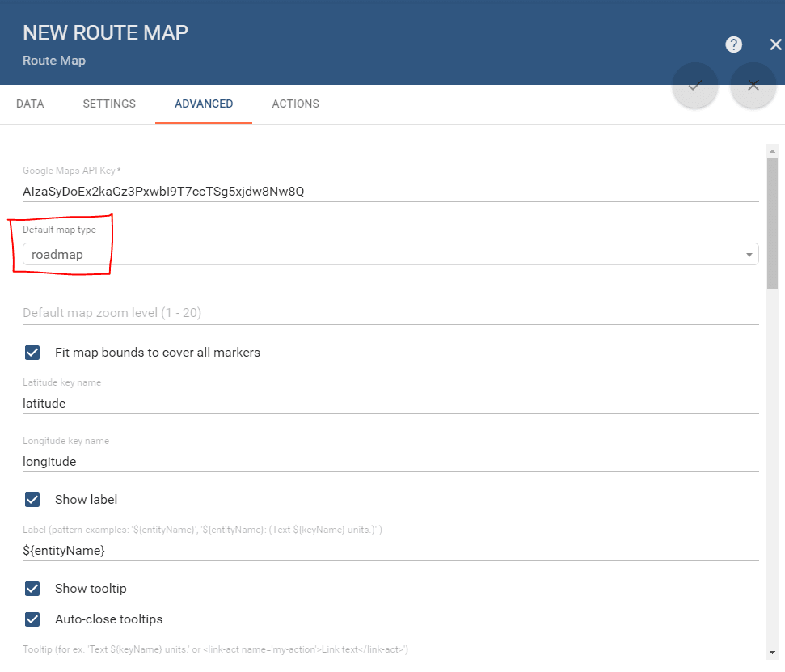Switch to the Data tab
Viewport: 785px width, 672px height.
point(30,104)
